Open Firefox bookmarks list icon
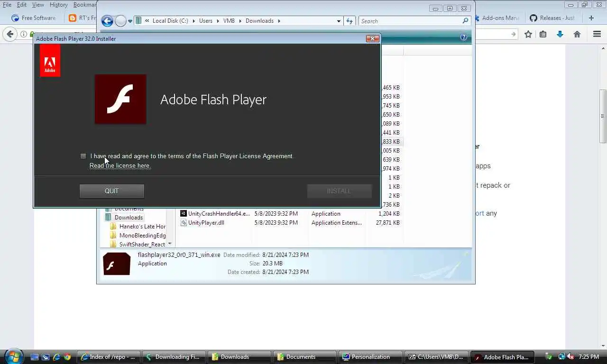The image size is (607, 364). [x=543, y=34]
